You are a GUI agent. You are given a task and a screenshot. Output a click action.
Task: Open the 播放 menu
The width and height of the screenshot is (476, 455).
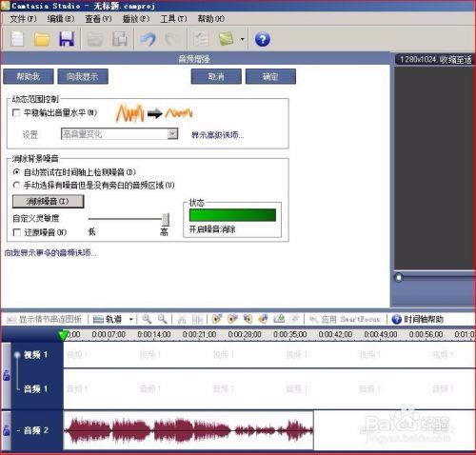(x=136, y=19)
